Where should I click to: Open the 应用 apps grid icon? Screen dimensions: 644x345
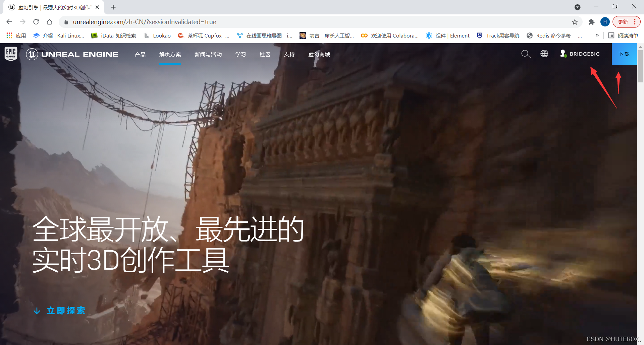(x=9, y=36)
